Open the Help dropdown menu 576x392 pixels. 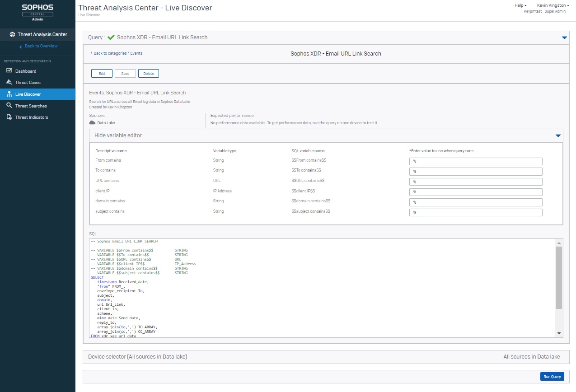click(520, 5)
